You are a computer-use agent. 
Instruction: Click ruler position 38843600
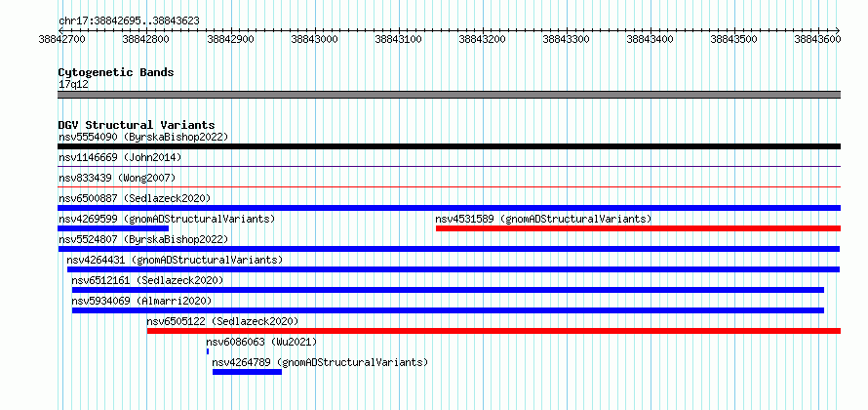[818, 39]
